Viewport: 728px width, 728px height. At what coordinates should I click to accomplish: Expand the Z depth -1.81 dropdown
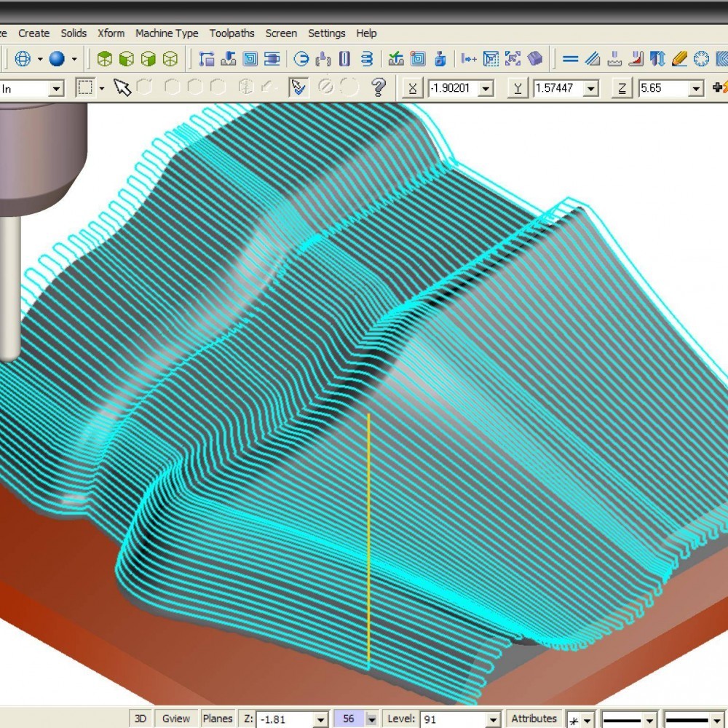tap(320, 720)
